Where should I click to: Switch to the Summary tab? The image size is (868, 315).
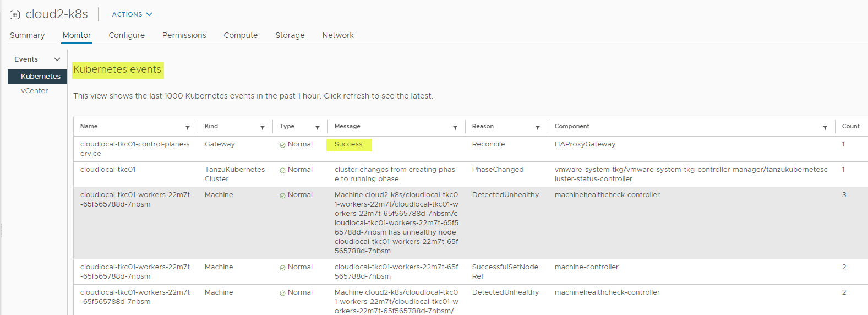28,35
